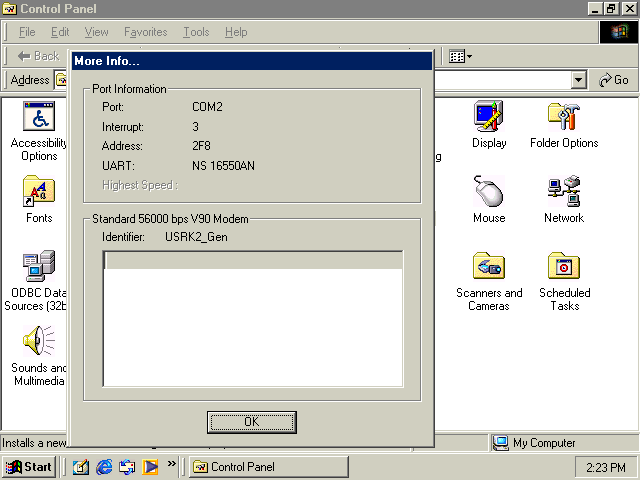Click the USRK2_Gen identifier text
640x480 pixels.
pyautogui.click(x=196, y=237)
